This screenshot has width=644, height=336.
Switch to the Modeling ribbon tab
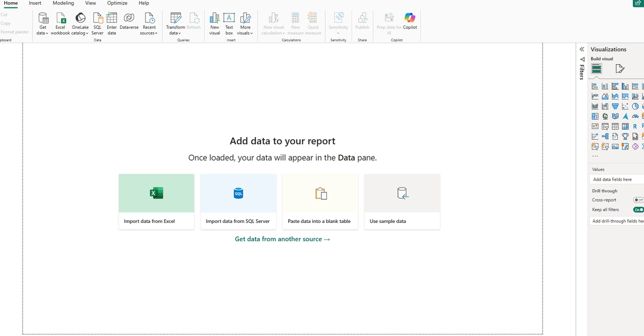[x=63, y=3]
